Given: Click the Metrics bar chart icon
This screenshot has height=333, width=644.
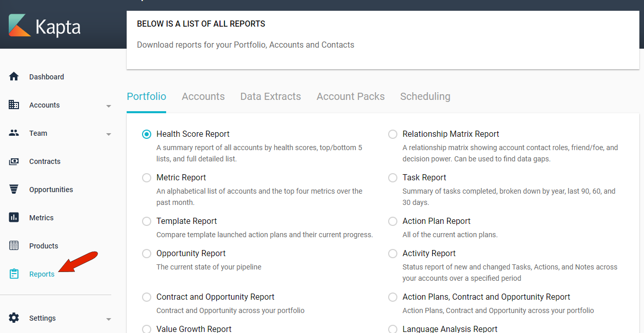Looking at the screenshot, I should coord(14,218).
